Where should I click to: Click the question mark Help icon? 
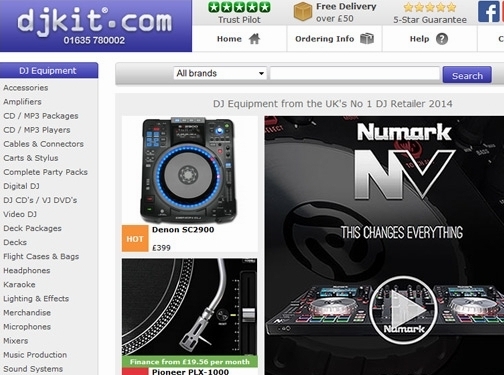[442, 39]
